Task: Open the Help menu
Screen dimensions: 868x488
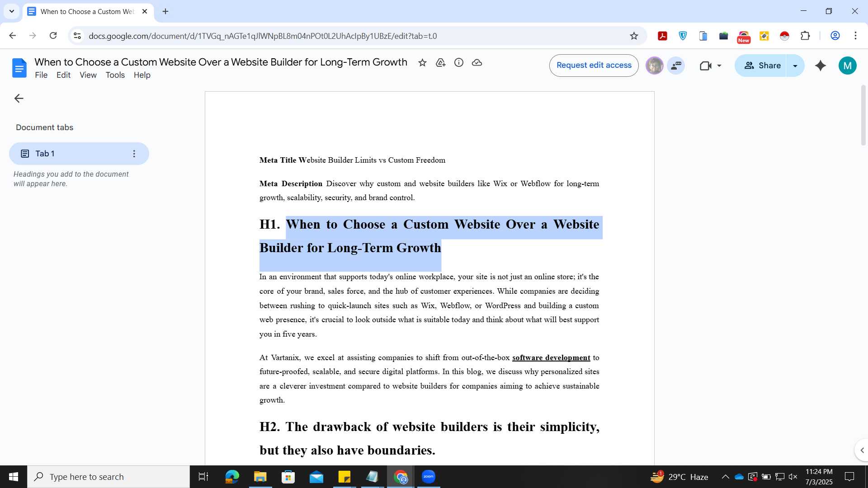Action: click(142, 75)
